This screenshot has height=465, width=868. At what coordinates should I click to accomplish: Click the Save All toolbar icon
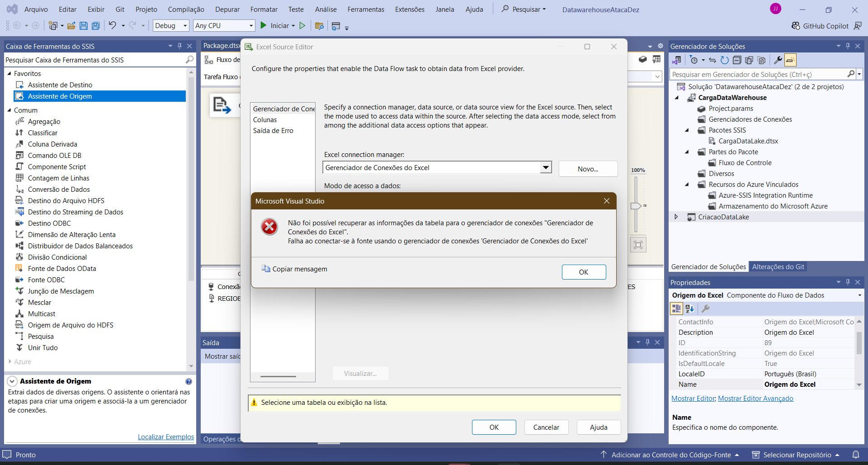point(95,26)
